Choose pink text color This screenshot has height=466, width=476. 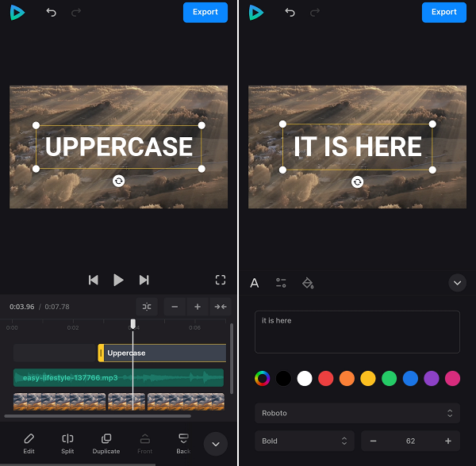click(453, 378)
